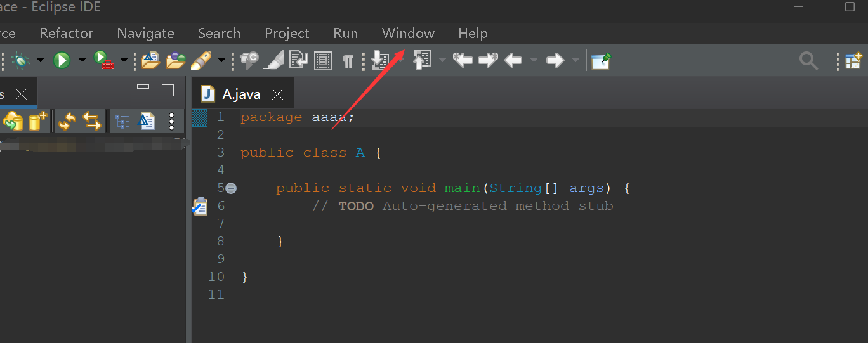Image resolution: width=868 pixels, height=343 pixels.
Task: Click the tree hierarchy icon in left panel
Action: [122, 121]
